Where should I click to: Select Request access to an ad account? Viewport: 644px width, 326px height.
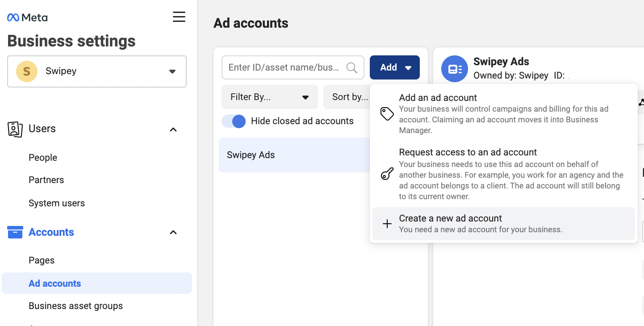pos(504,174)
